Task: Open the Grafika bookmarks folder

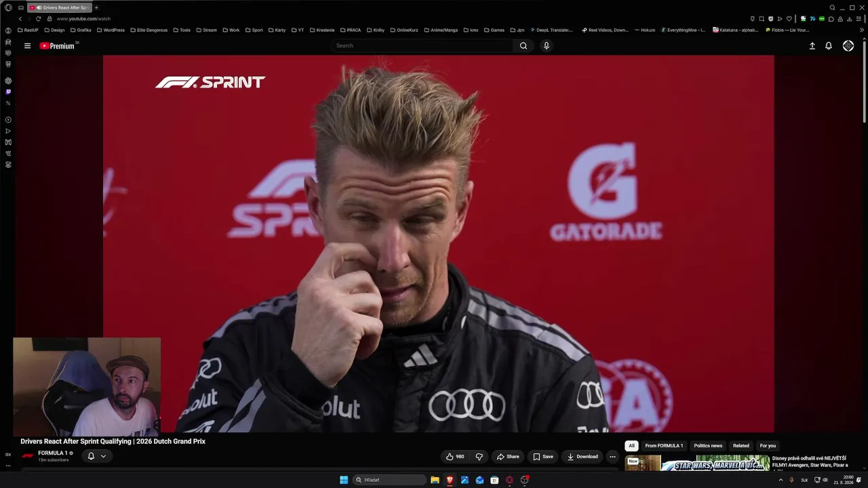Action: tap(81, 30)
